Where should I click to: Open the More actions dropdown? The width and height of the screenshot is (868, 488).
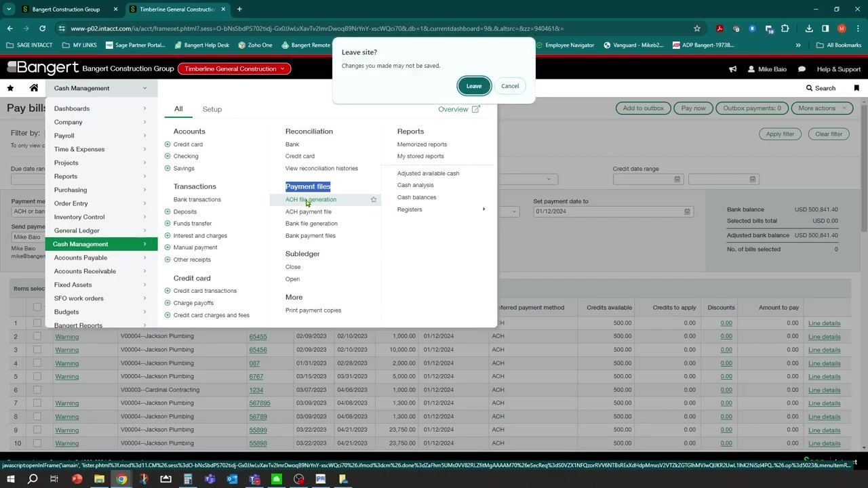pos(822,108)
